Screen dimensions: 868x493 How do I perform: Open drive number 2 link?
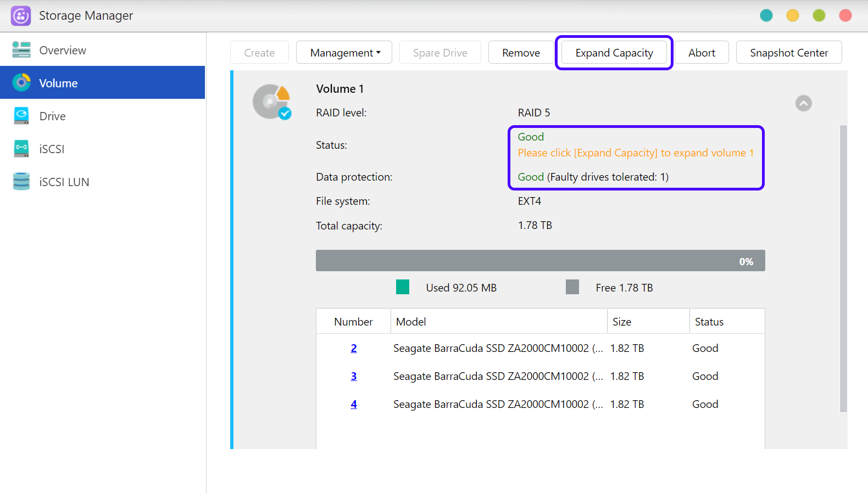tap(354, 348)
